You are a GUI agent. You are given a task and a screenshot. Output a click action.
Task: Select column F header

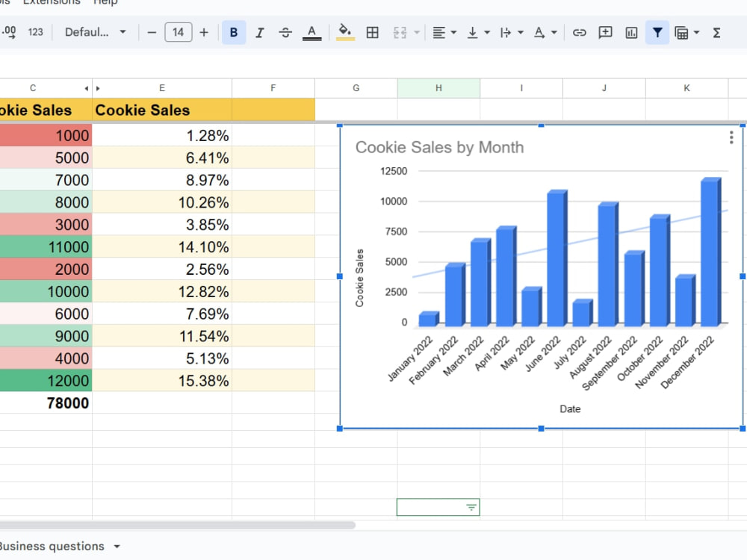click(273, 88)
